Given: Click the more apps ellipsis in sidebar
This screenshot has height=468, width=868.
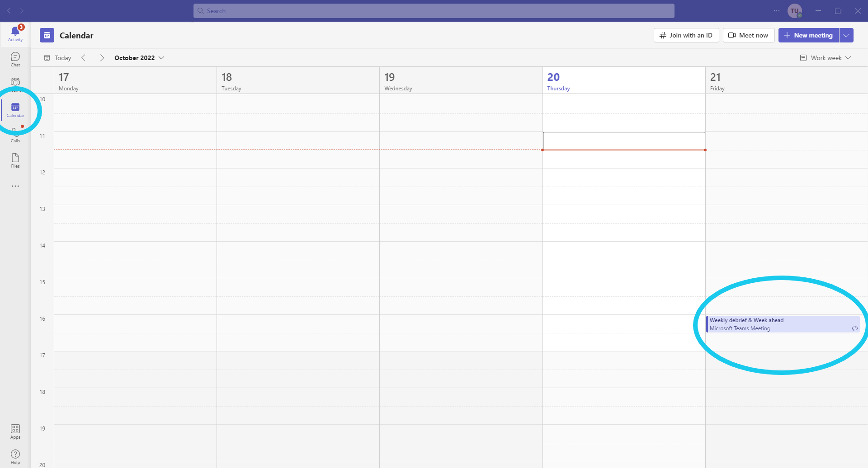Looking at the screenshot, I should (15, 186).
